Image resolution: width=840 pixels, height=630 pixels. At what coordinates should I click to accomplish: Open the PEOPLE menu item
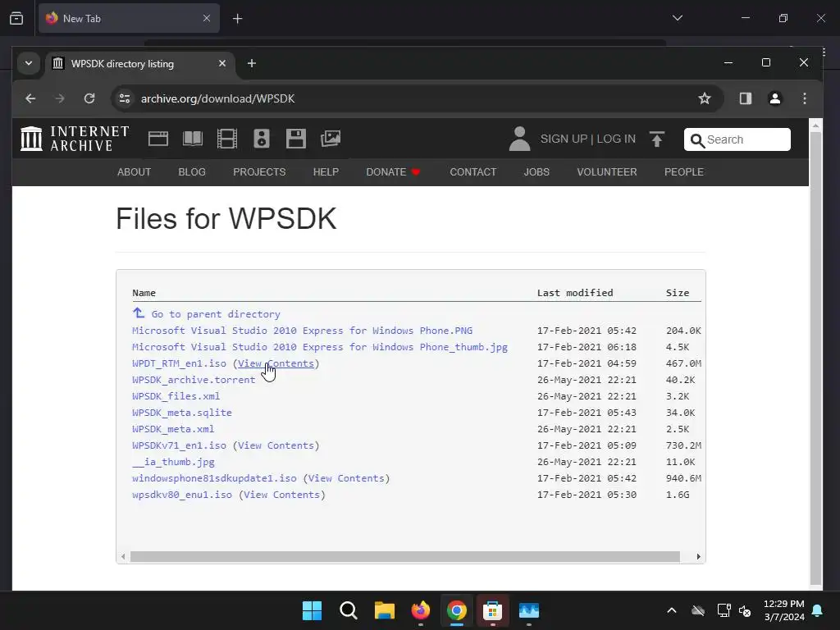[x=684, y=172]
